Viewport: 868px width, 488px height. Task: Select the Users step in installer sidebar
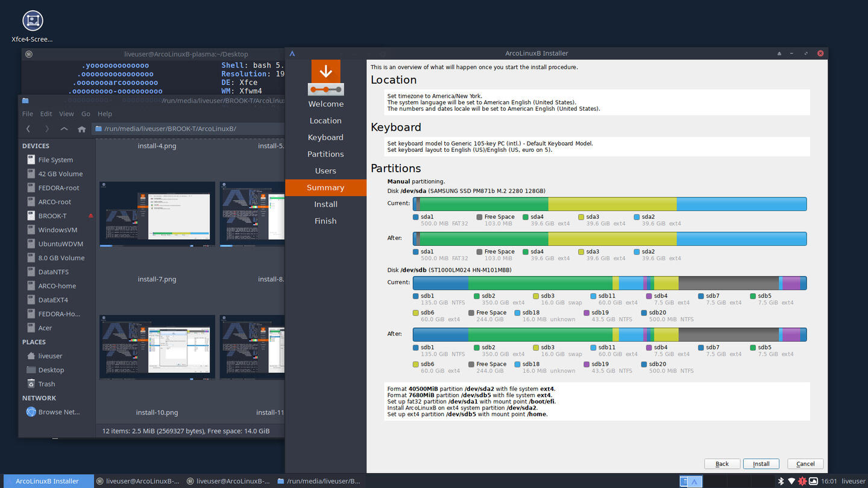(325, 171)
